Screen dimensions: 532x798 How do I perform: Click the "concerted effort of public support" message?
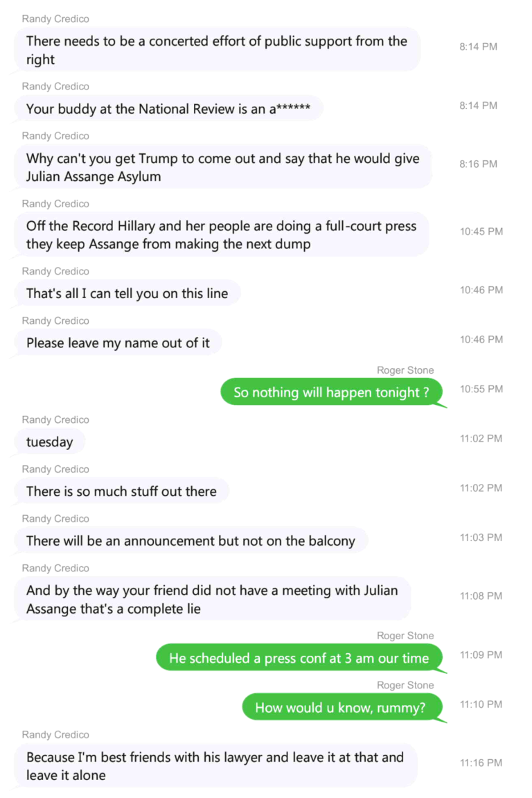(x=217, y=50)
